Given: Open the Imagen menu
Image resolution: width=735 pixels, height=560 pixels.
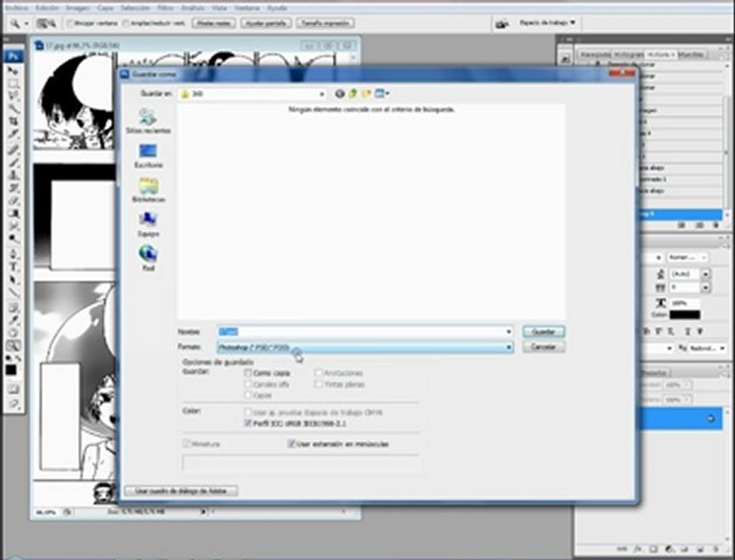Looking at the screenshot, I should click(77, 8).
